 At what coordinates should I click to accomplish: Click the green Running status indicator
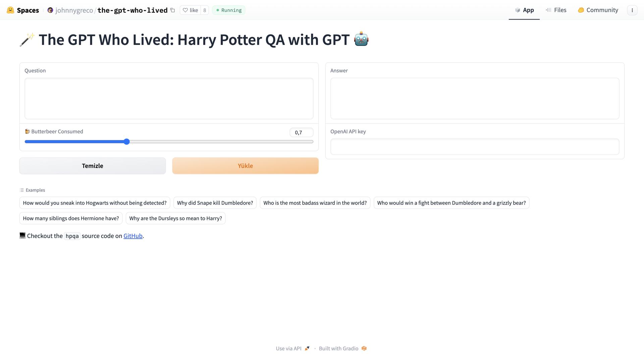tap(228, 10)
